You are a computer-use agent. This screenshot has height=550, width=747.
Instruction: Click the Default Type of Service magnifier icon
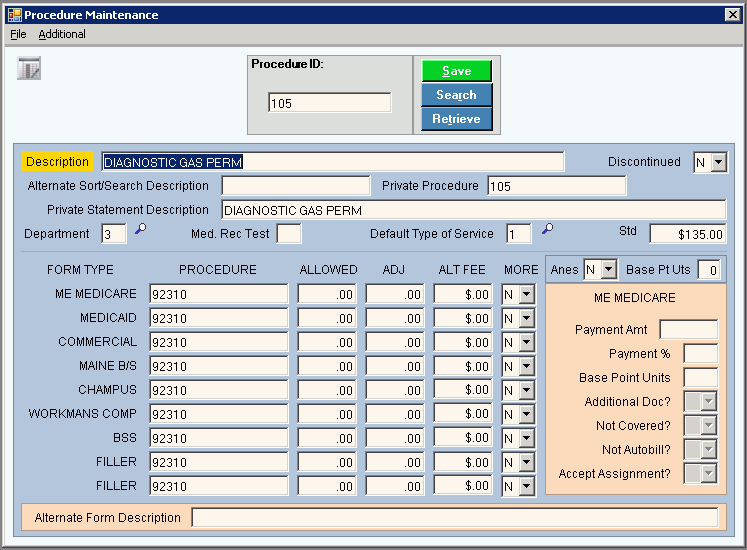(547, 230)
